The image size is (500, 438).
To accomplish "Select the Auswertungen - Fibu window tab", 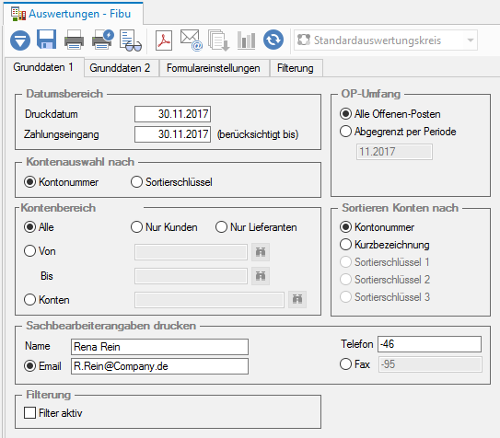I will point(73,14).
